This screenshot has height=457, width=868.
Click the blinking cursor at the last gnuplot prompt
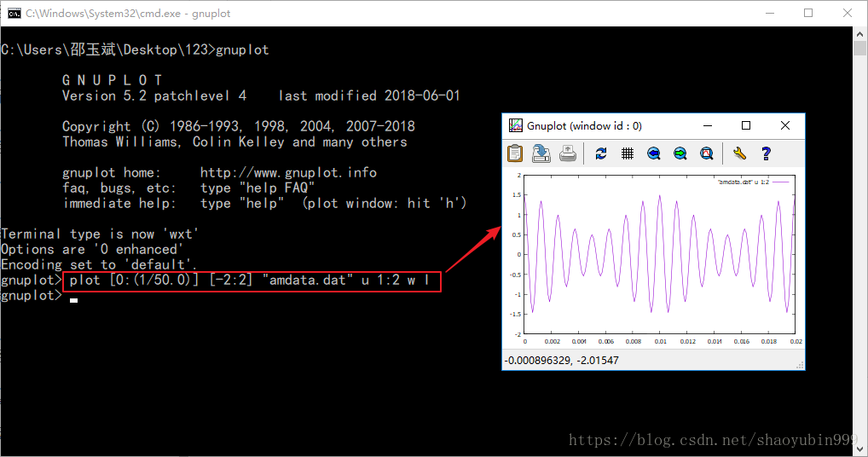tap(73, 300)
